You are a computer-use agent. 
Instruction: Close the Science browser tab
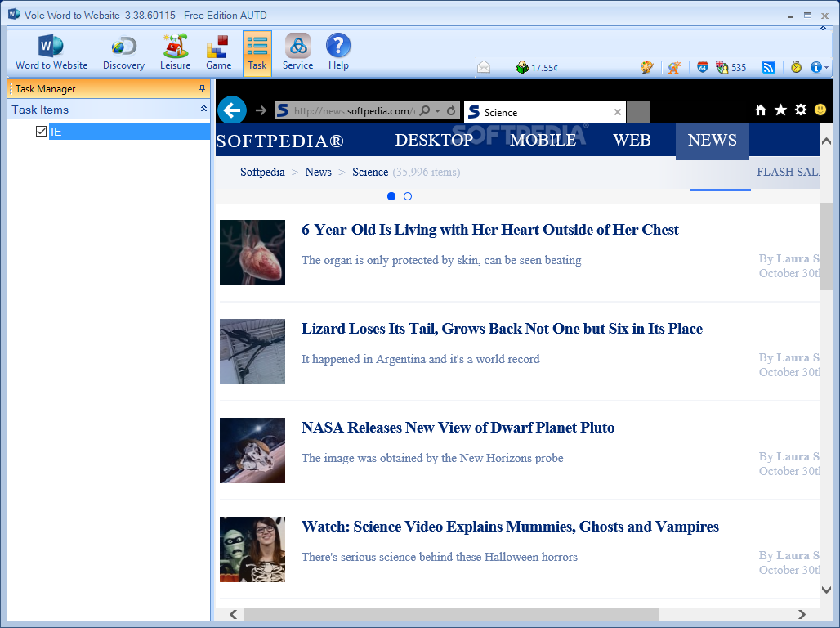(618, 112)
